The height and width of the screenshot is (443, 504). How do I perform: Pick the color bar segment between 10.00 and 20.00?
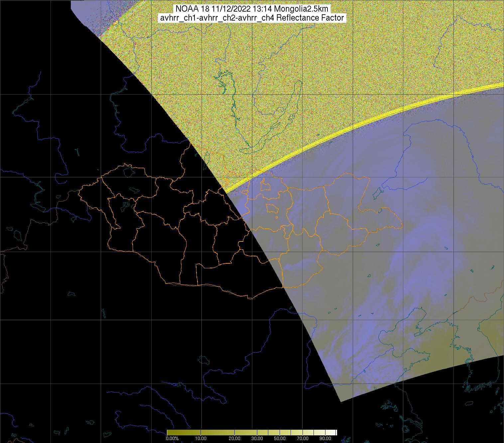217,432
